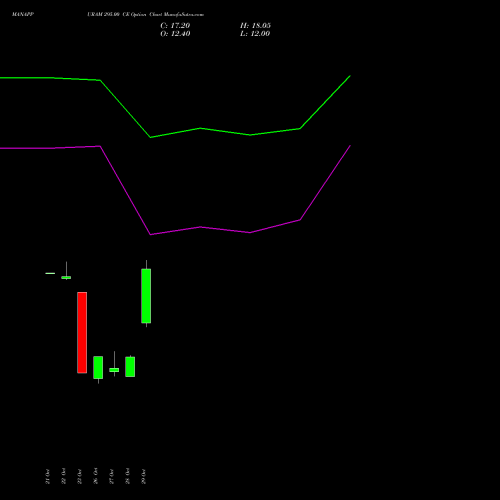Viewport: 500px width, 500px height.
Task: Click the 29 Oct date label
Action: 144,476
